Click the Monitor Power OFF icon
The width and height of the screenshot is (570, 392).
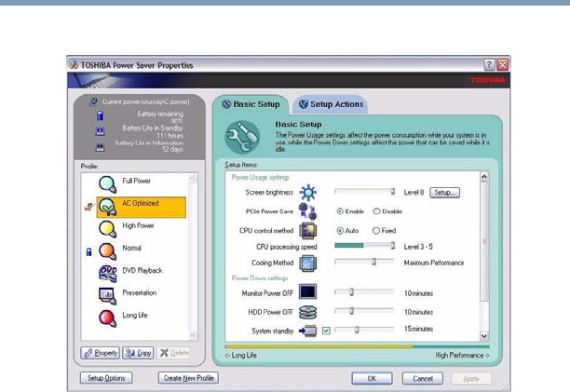click(307, 291)
